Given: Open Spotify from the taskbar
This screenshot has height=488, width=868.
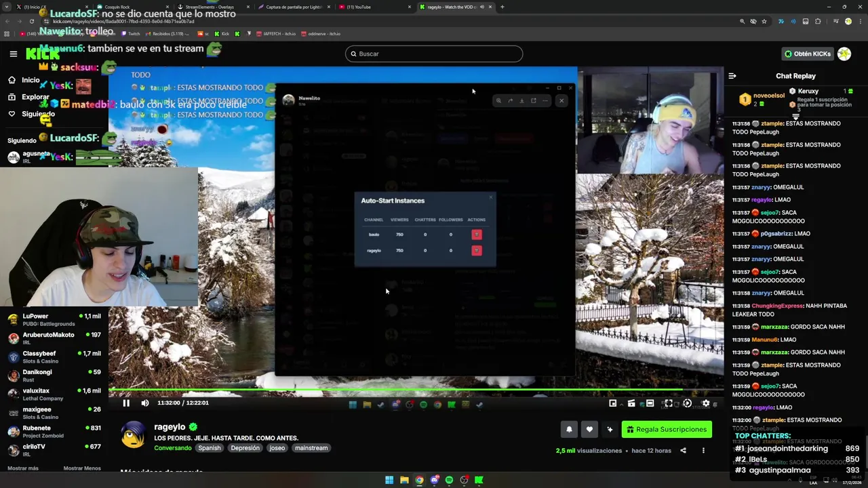Looking at the screenshot, I should tap(449, 480).
